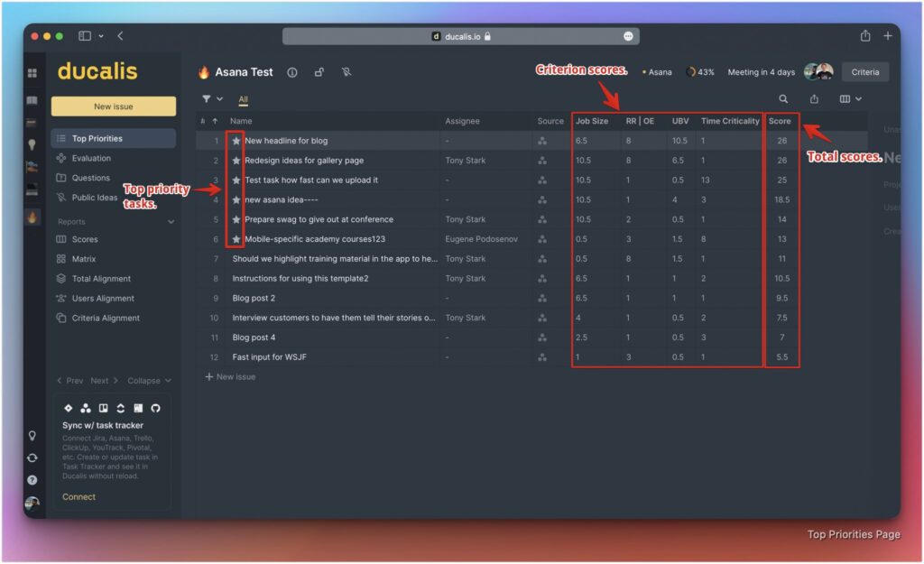Open the search magnifier icon

point(783,99)
